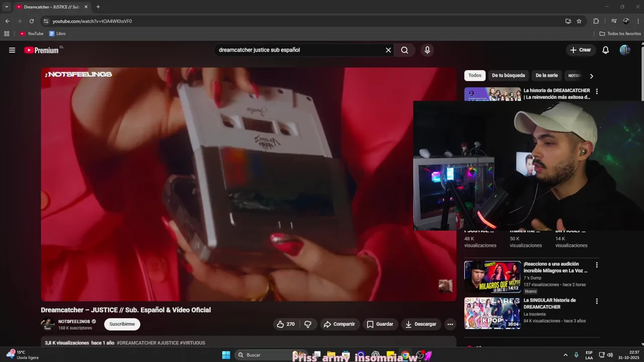Viewport: 644px width, 362px height.
Task: Open Chrome extensions puzzle icon
Action: (596, 21)
